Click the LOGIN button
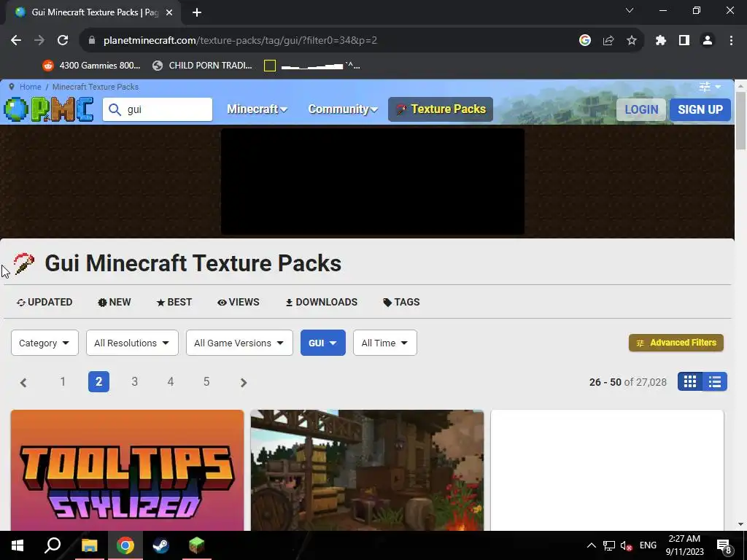 point(641,109)
